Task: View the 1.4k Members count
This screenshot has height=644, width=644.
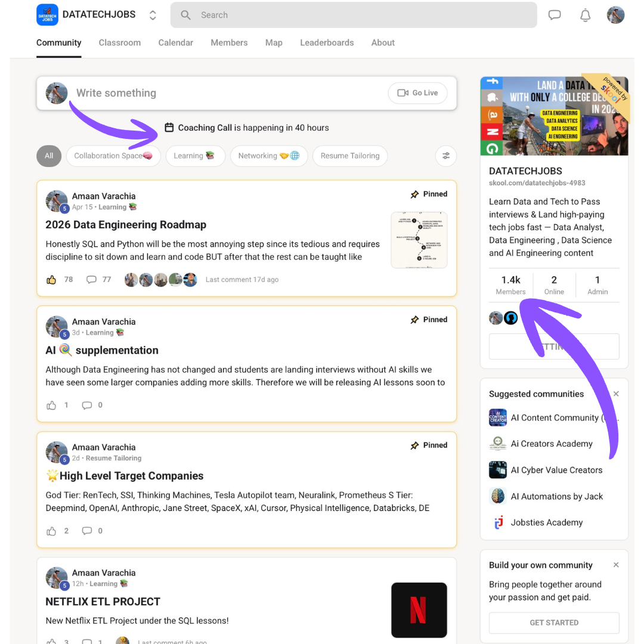Action: click(x=510, y=285)
